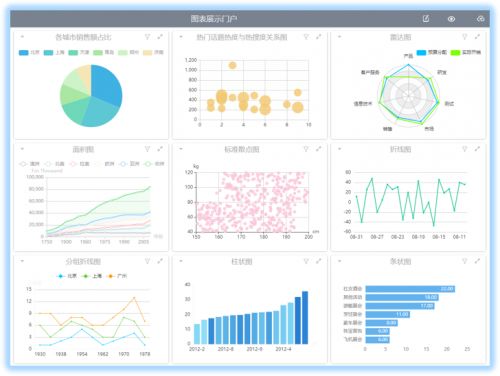Open the filter icon on the 柱状图 panel
The height and width of the screenshot is (376, 500).
coord(306,261)
